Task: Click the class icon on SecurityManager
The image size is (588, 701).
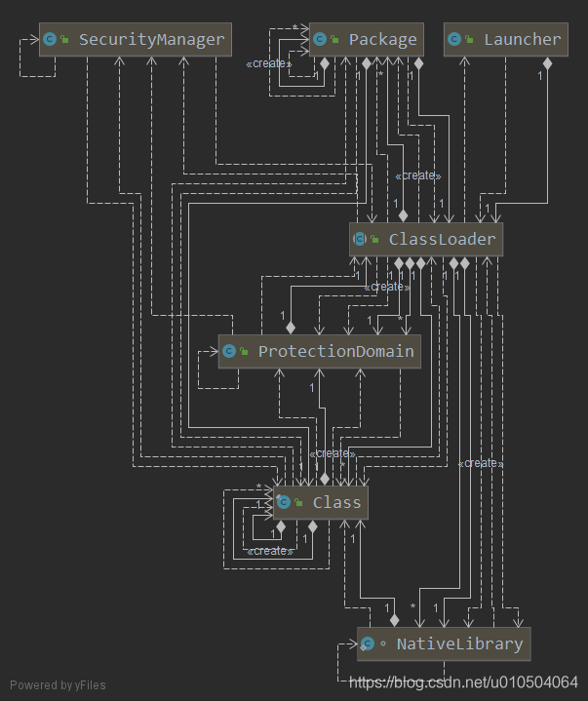Action: [x=50, y=39]
